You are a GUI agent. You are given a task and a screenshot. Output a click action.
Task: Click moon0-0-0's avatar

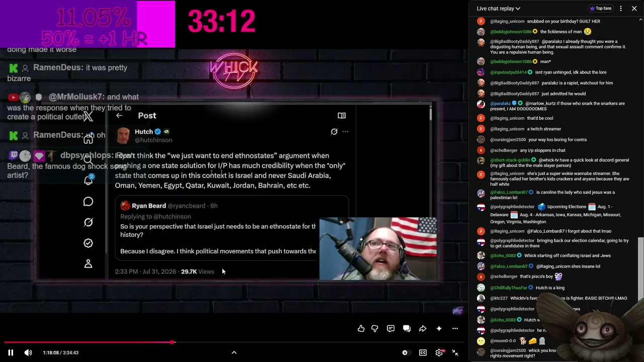click(x=481, y=341)
